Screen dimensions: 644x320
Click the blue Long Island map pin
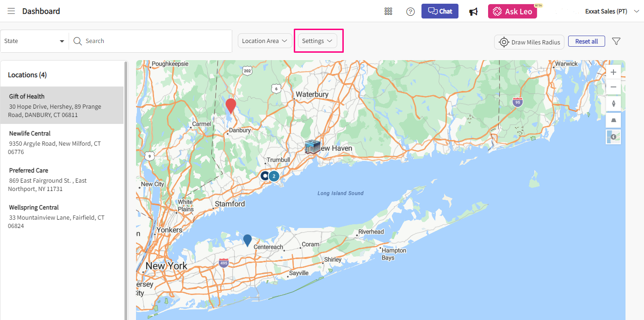click(248, 240)
